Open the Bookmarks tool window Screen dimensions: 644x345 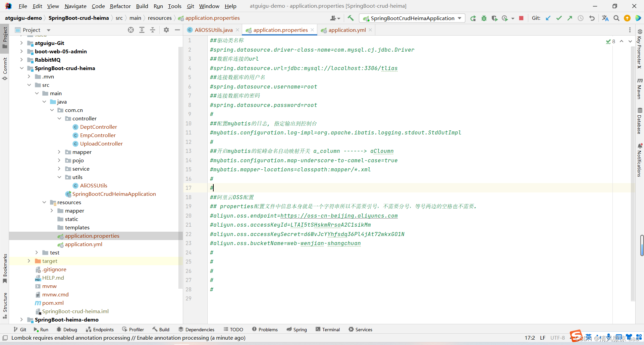pyautogui.click(x=5, y=268)
